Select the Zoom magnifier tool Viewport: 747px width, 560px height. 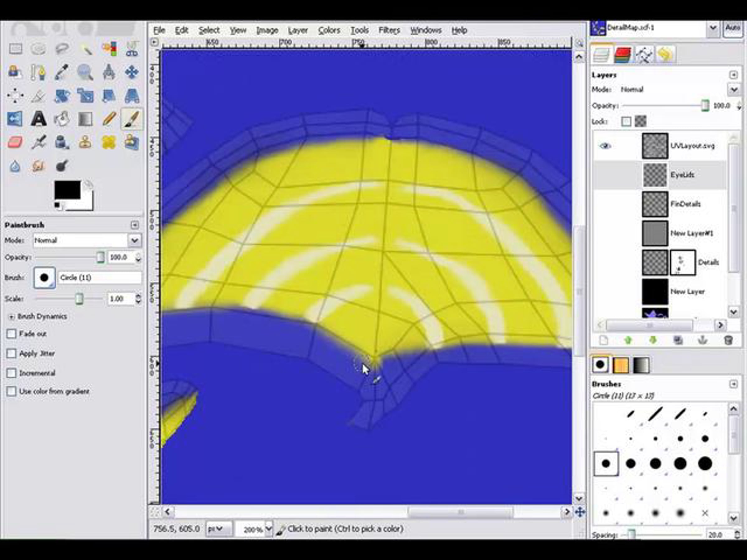click(x=85, y=72)
